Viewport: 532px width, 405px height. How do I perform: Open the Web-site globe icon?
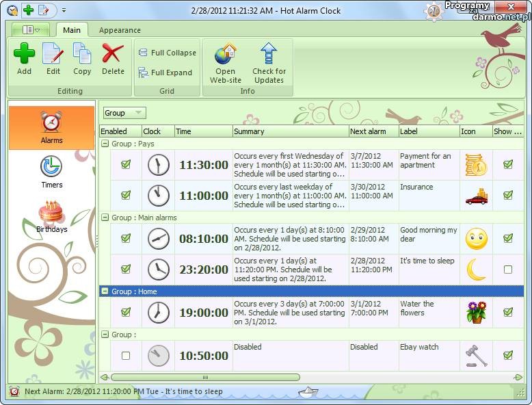[225, 55]
